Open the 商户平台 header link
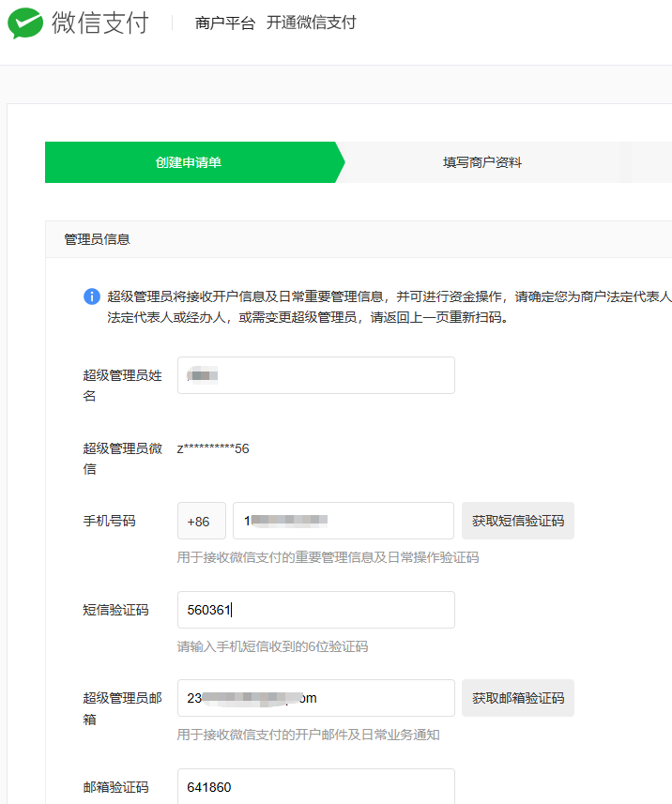 [224, 23]
